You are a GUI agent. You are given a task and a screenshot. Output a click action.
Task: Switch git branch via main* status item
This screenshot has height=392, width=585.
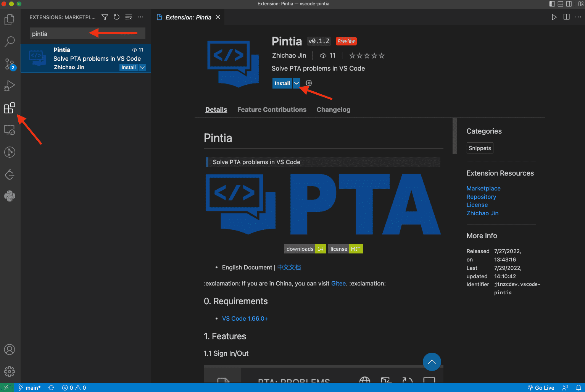[x=29, y=388]
